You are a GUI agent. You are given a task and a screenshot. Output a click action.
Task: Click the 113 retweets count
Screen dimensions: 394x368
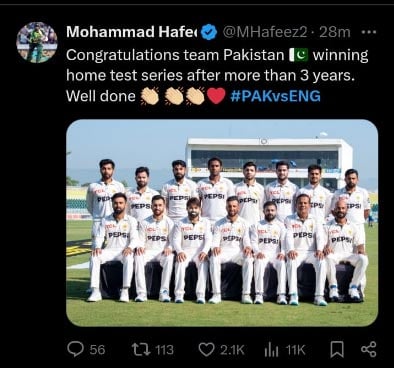pyautogui.click(x=165, y=350)
